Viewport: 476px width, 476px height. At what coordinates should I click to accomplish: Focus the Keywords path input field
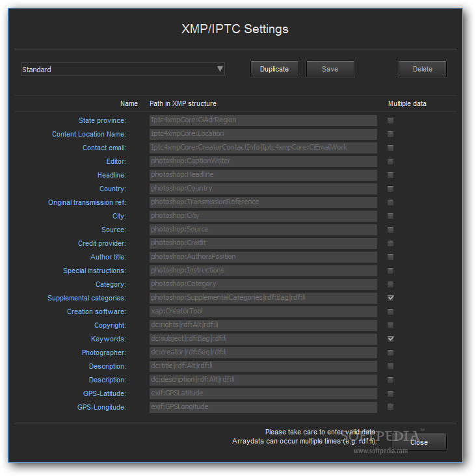[x=263, y=339]
